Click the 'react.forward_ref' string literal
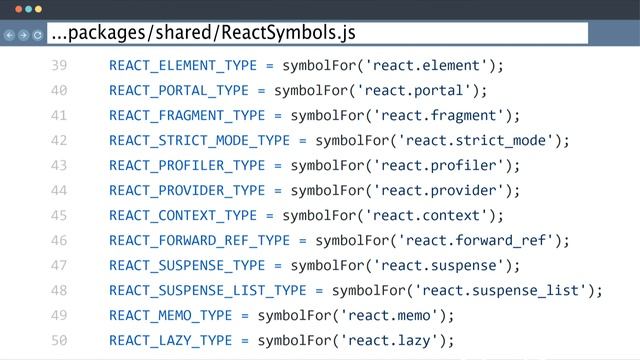Viewport: 640px width, 360px height. coord(476,241)
